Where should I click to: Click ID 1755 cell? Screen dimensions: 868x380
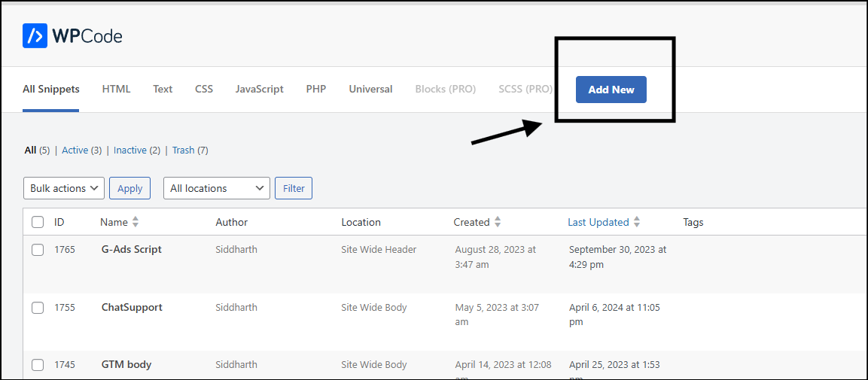[x=65, y=307]
